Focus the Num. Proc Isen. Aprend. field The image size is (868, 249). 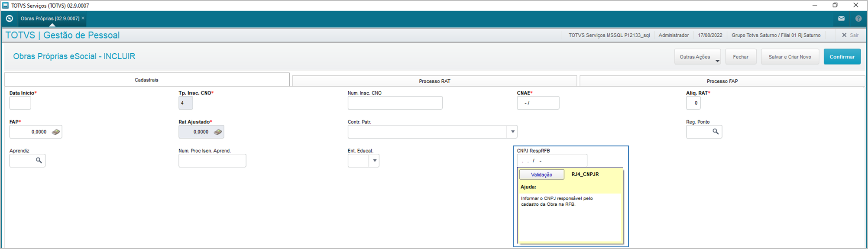pyautogui.click(x=212, y=161)
